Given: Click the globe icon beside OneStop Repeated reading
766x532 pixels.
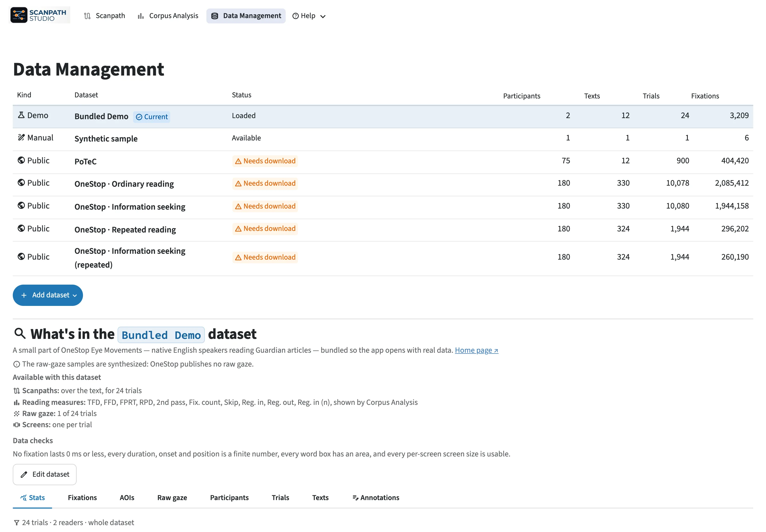Looking at the screenshot, I should pyautogui.click(x=21, y=228).
